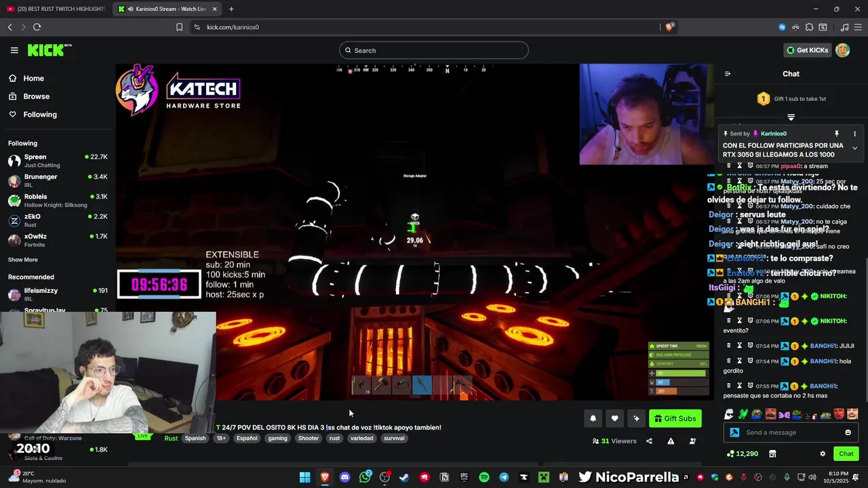Screen dimensions: 868x488
Task: Click the address bar URL
Action: pyautogui.click(x=233, y=27)
